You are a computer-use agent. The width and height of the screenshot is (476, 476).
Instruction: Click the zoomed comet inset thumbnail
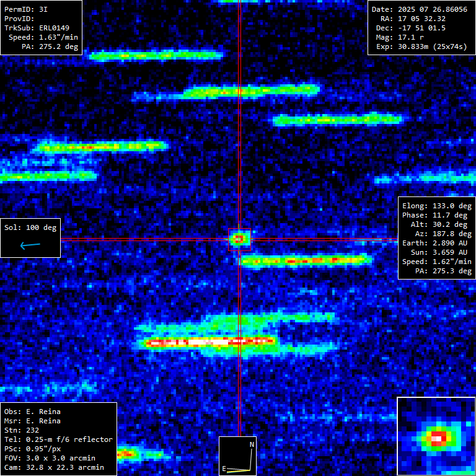(436, 436)
